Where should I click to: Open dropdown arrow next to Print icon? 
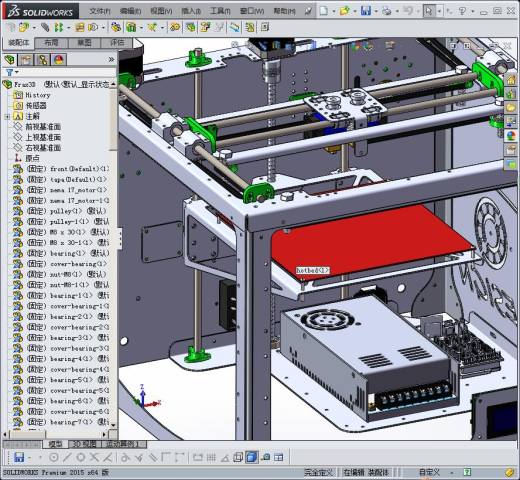click(x=397, y=11)
